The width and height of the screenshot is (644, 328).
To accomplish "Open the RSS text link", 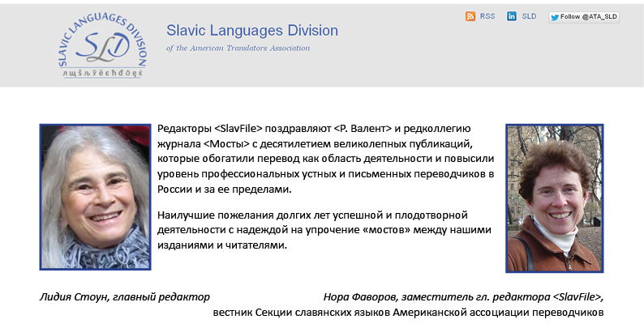I will (x=487, y=16).
